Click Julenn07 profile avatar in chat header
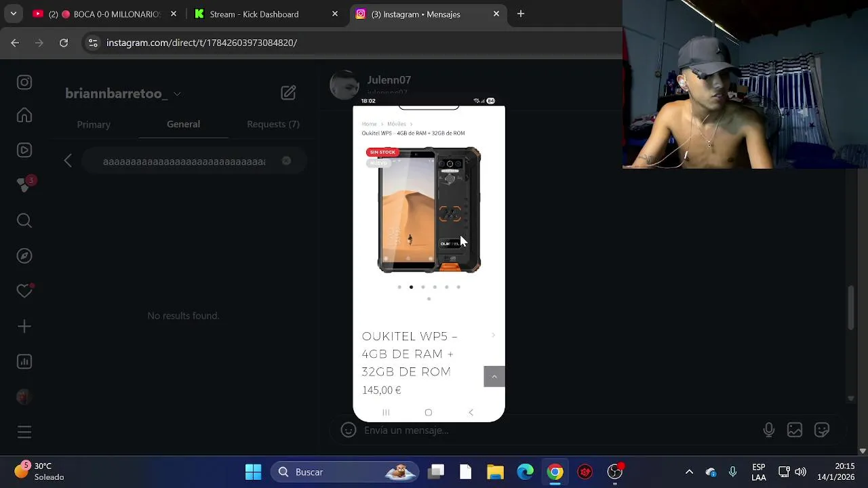 coord(344,85)
